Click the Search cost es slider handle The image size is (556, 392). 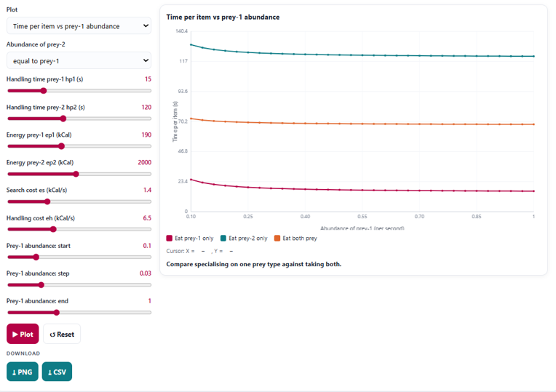point(47,201)
